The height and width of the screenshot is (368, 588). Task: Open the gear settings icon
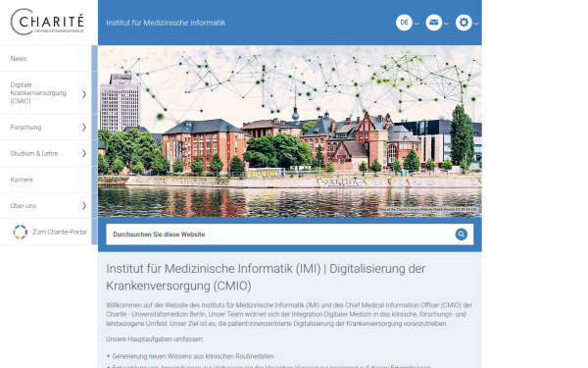464,23
